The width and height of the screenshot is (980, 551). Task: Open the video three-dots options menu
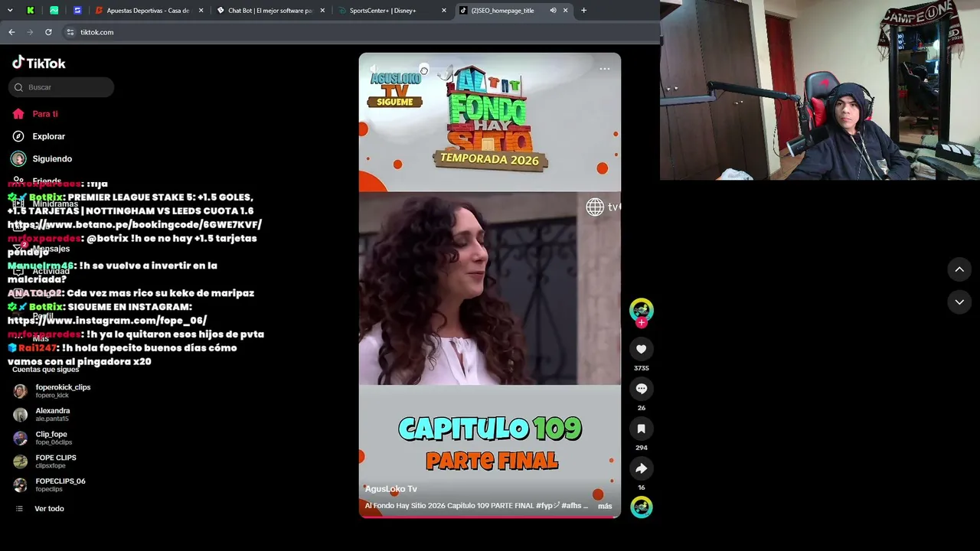[x=605, y=69]
